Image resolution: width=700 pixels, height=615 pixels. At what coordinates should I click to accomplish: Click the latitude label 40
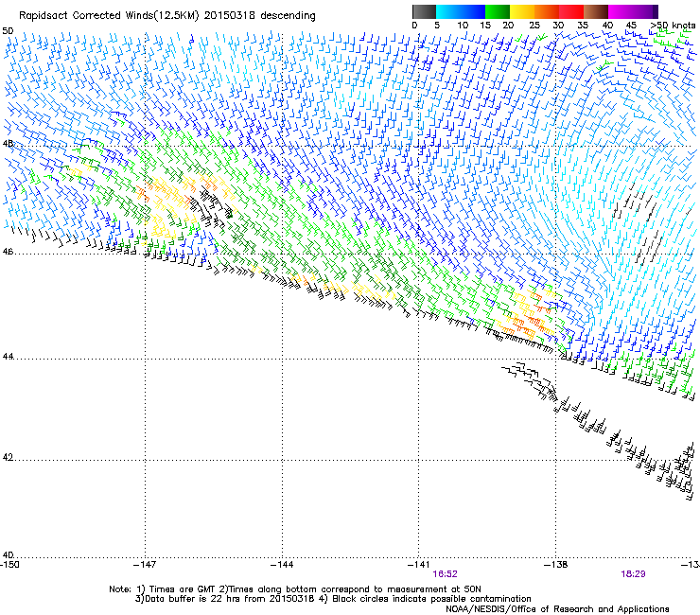[8, 554]
